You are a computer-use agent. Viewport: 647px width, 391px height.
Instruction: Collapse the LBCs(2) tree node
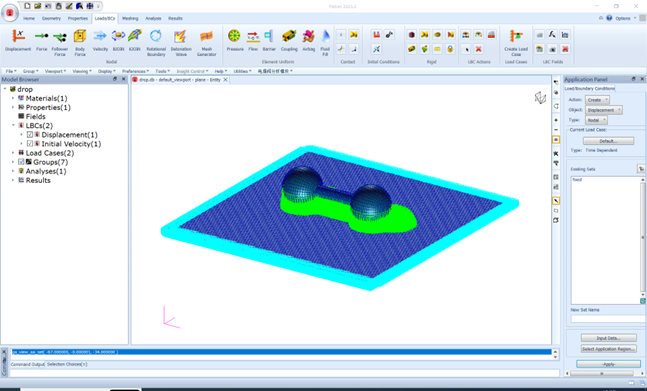[x=13, y=125]
